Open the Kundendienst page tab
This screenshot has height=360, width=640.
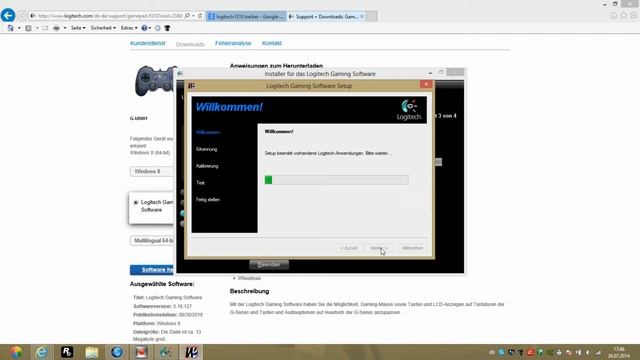pos(148,43)
